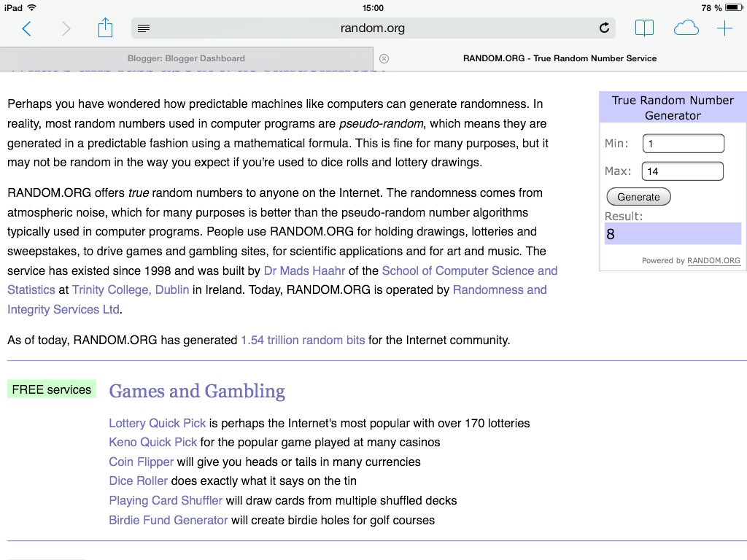Open Birdie Fund Generator
The image size is (747, 560).
[x=169, y=520]
